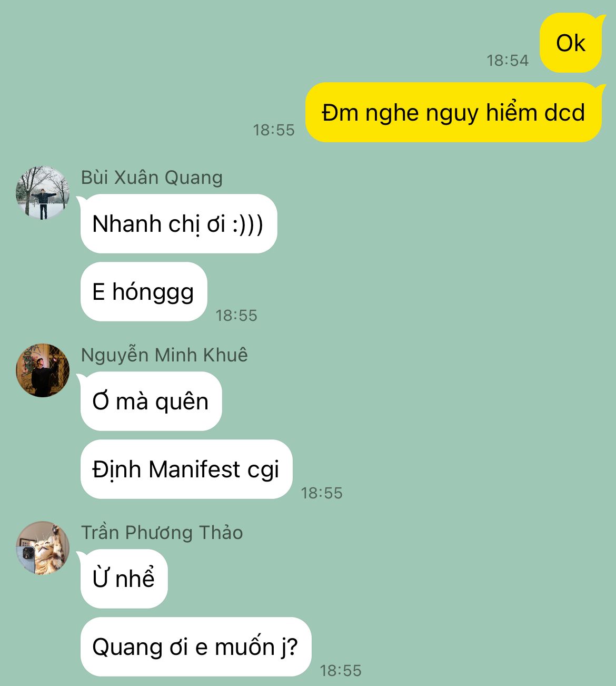
Task: Open Trần Phương Thảo's cat avatar
Action: (43, 548)
